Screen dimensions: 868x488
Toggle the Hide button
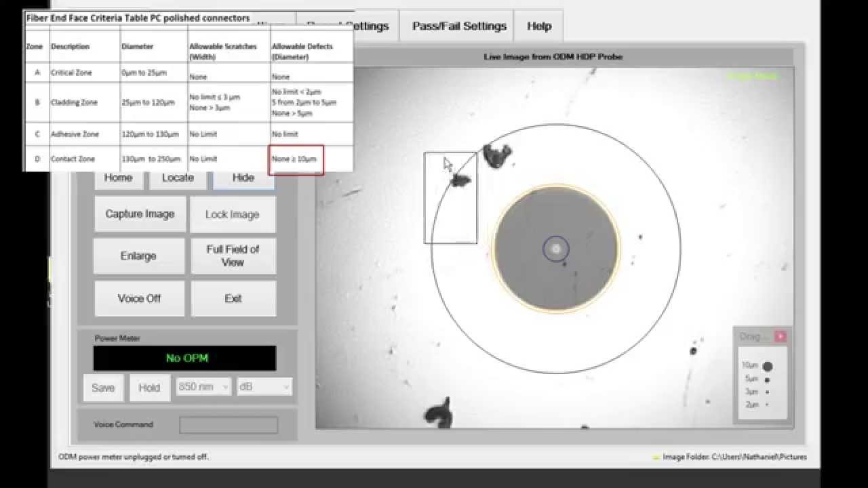tap(243, 179)
